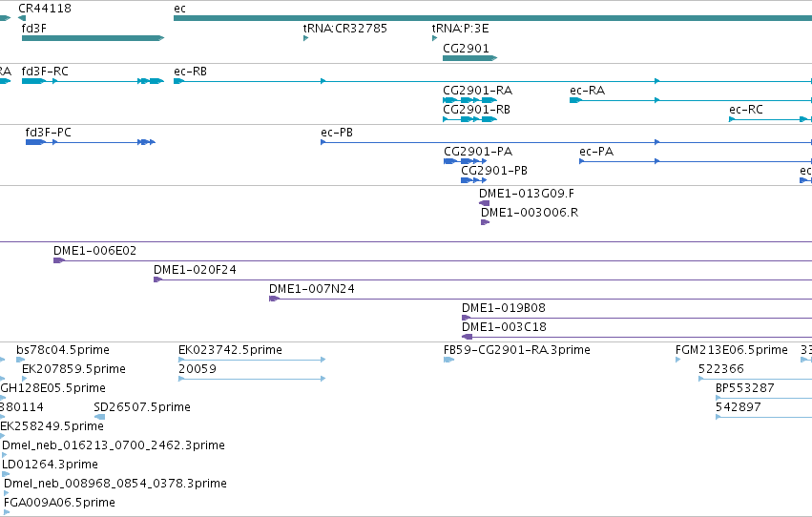Select the 522366 EST label

point(720,369)
